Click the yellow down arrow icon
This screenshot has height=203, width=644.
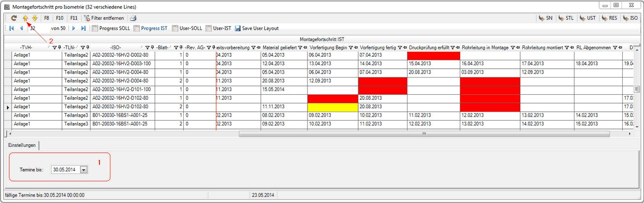[34, 18]
